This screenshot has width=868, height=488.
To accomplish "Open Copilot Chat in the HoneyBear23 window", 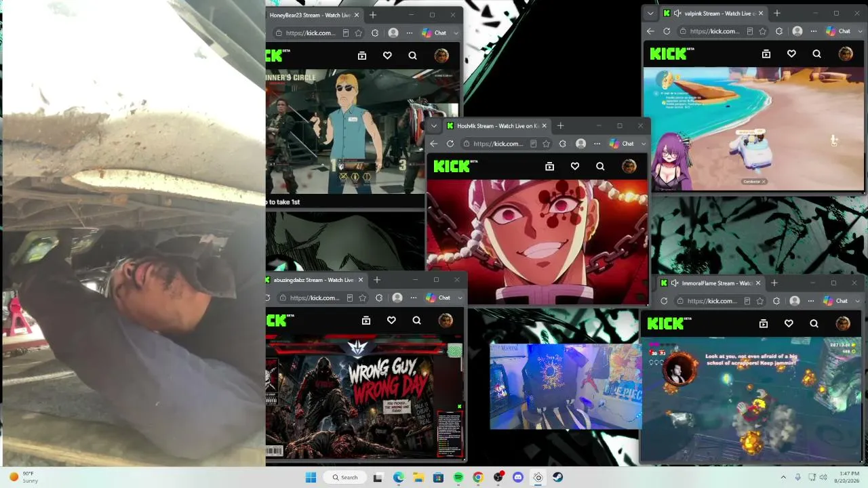I will (434, 33).
